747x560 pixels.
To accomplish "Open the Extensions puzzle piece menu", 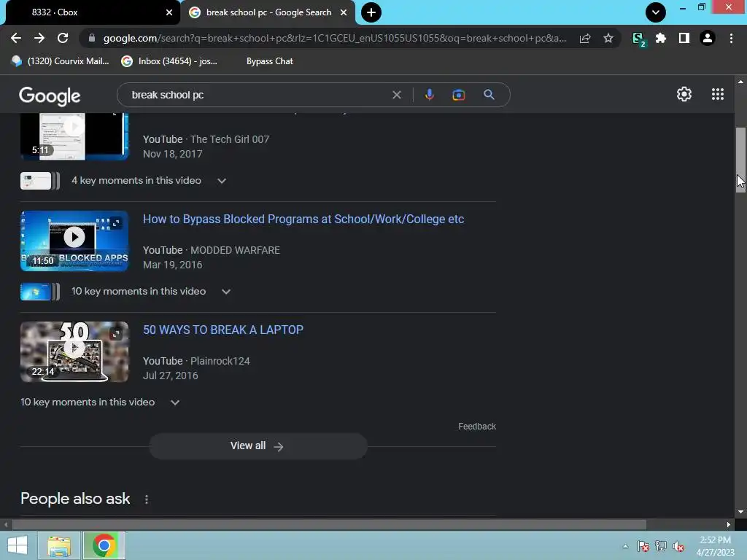I will tap(661, 38).
